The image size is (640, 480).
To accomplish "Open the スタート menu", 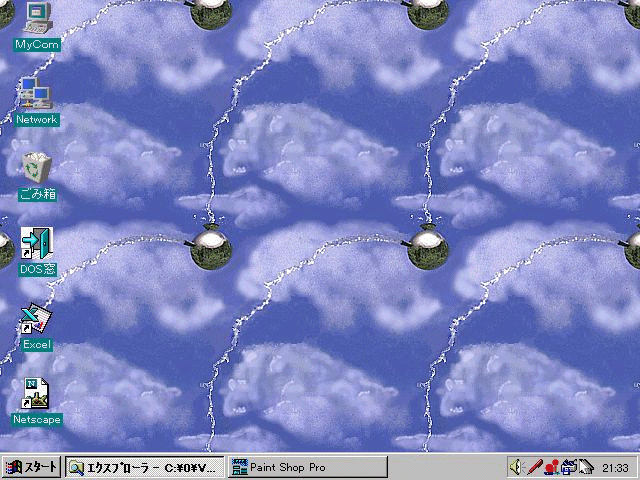I will tap(31, 467).
